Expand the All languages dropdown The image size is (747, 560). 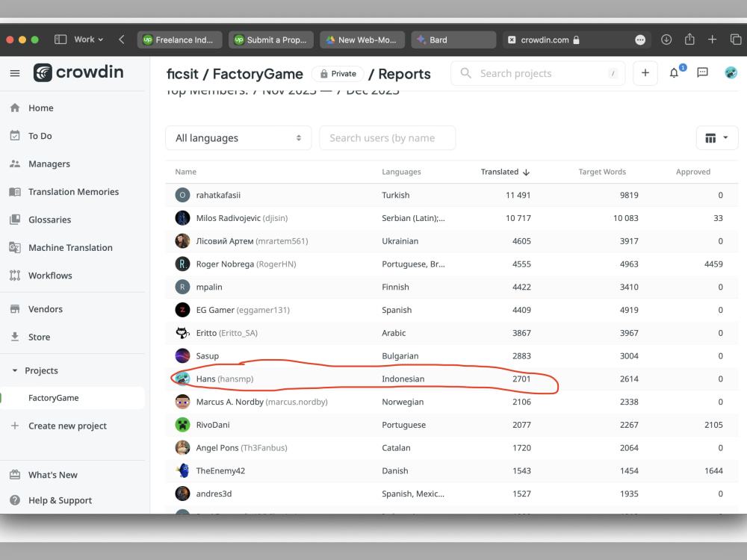(x=238, y=137)
